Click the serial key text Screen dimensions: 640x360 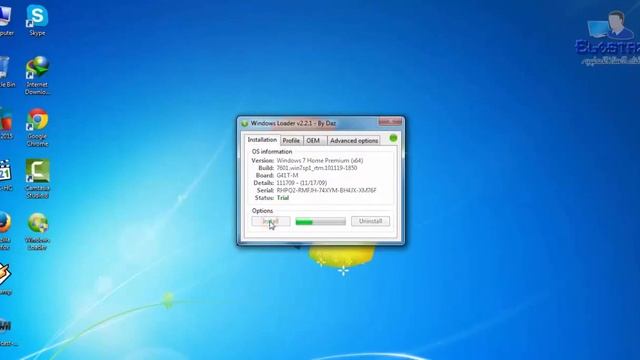pyautogui.click(x=327, y=190)
